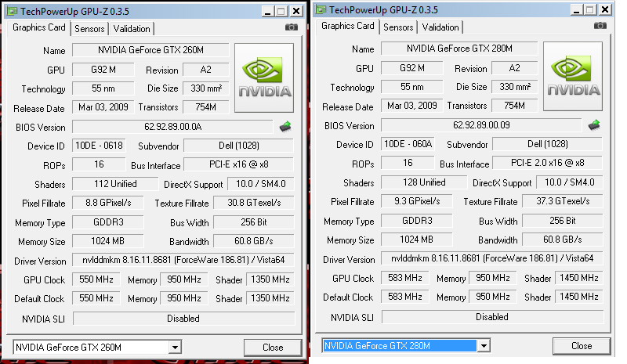
Task: Click NVIDIA SLI Disabled field in right window
Action: click(492, 317)
